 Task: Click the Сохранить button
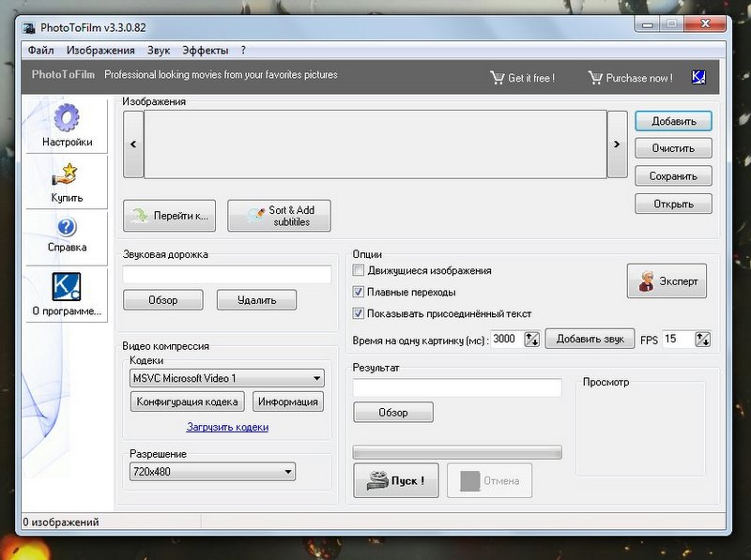point(673,176)
